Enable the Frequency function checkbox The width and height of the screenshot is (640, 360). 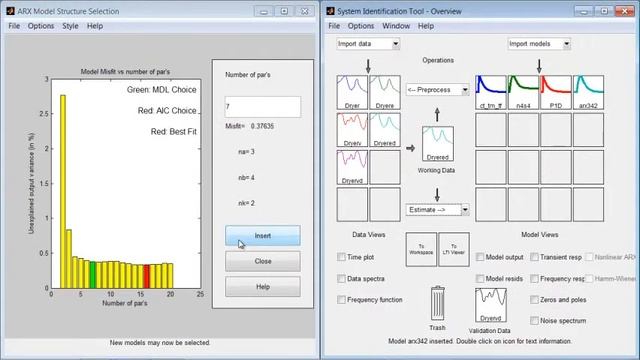click(x=341, y=300)
